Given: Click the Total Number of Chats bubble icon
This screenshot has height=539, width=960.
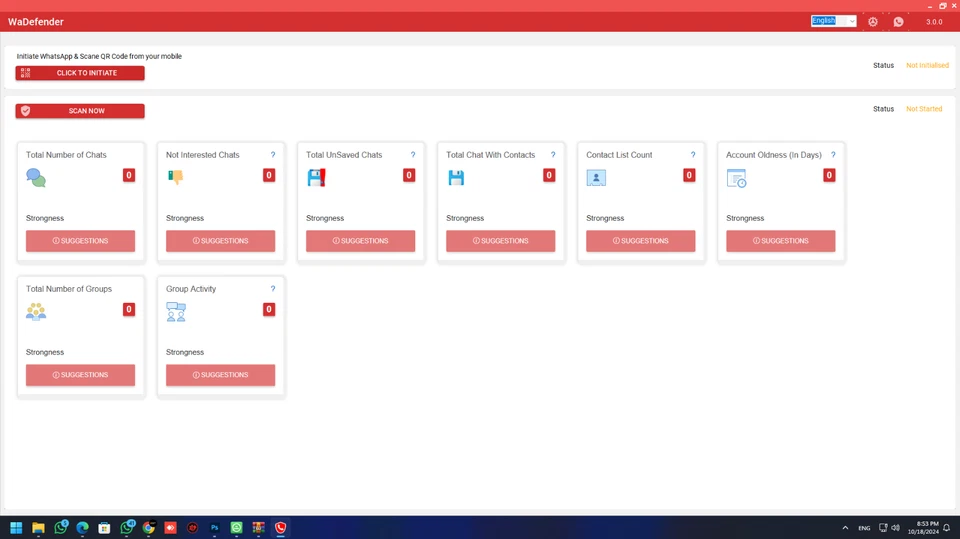Looking at the screenshot, I should (36, 178).
